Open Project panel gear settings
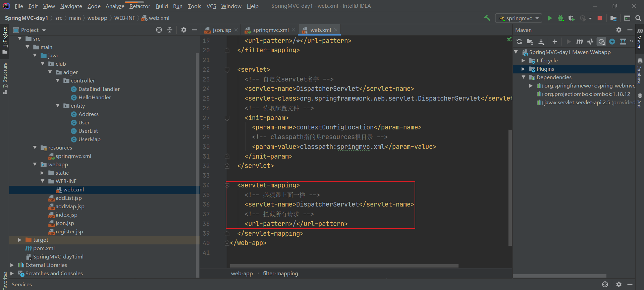Viewport: 644px width, 290px height. pyautogui.click(x=183, y=30)
